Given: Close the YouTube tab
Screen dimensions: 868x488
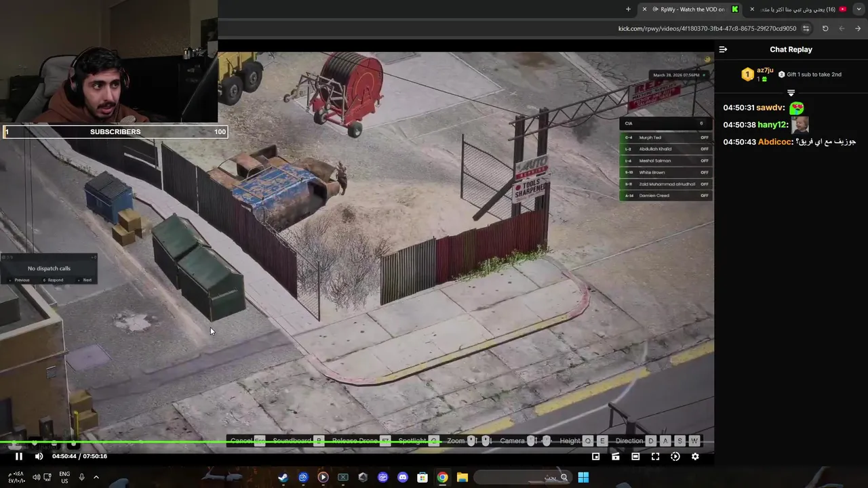Looking at the screenshot, I should click(751, 9).
